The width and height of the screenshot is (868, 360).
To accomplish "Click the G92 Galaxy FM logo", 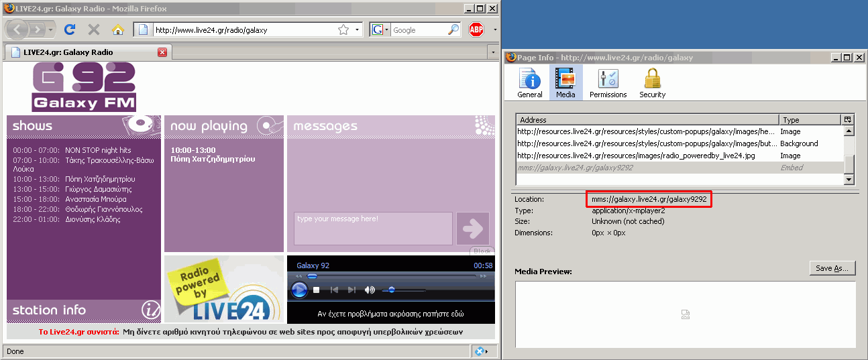I will click(84, 86).
